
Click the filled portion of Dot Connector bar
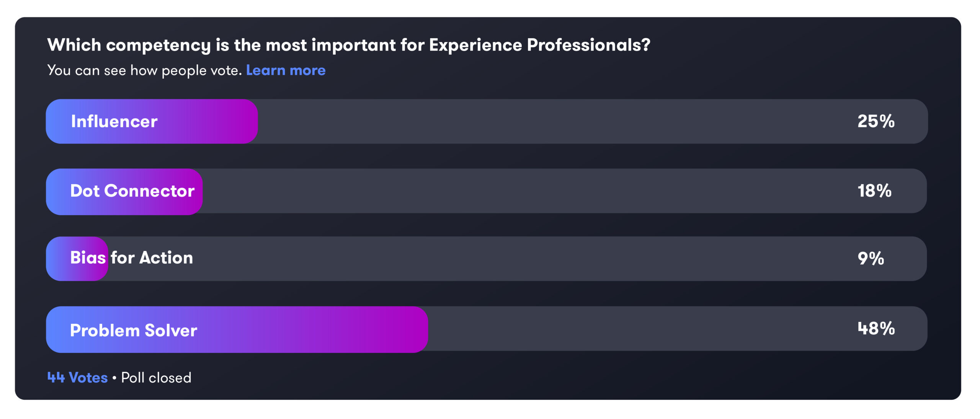point(124,191)
